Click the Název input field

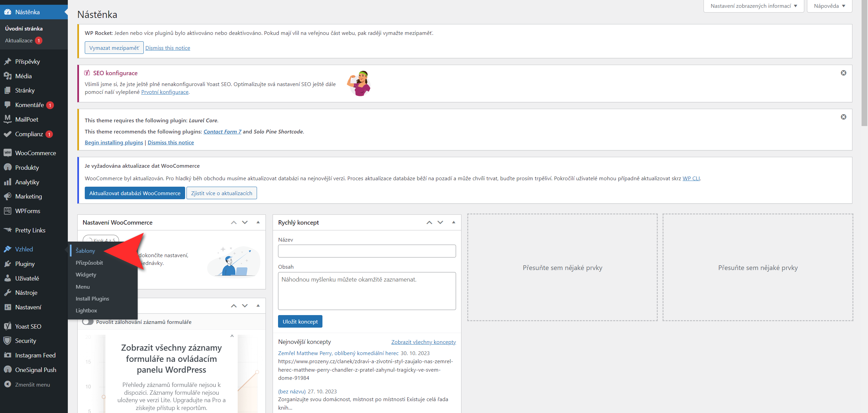[367, 251]
